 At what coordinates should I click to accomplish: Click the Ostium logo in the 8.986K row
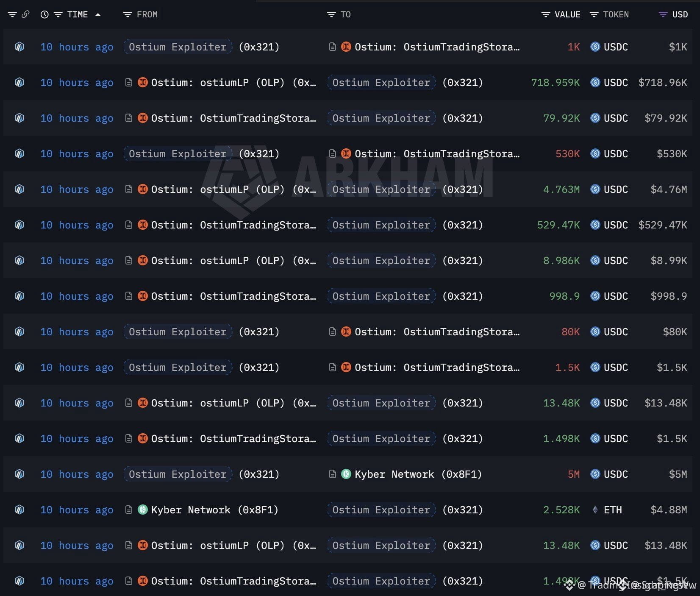pos(143,260)
